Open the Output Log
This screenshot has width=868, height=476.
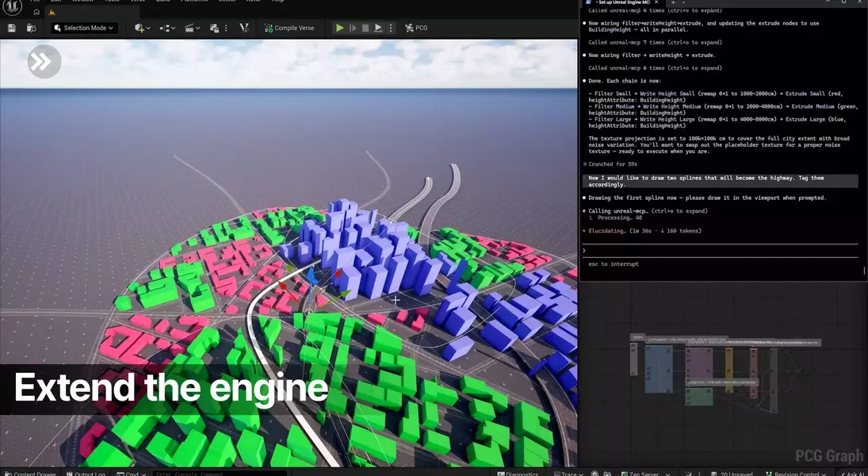[x=86, y=474]
